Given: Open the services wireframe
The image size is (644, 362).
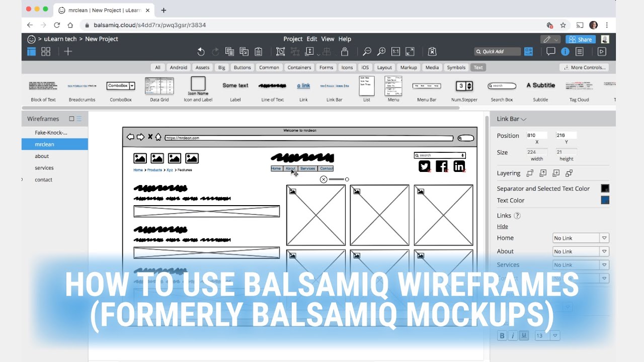Looking at the screenshot, I should point(44,168).
